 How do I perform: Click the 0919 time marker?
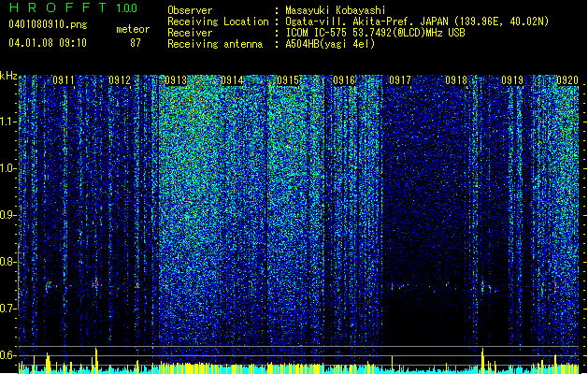pos(512,80)
